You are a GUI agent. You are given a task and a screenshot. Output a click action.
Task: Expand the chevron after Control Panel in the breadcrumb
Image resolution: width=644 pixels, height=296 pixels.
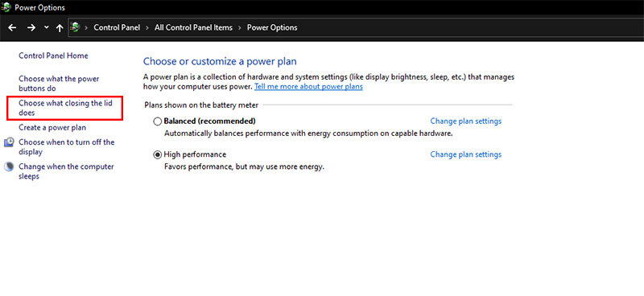click(147, 27)
